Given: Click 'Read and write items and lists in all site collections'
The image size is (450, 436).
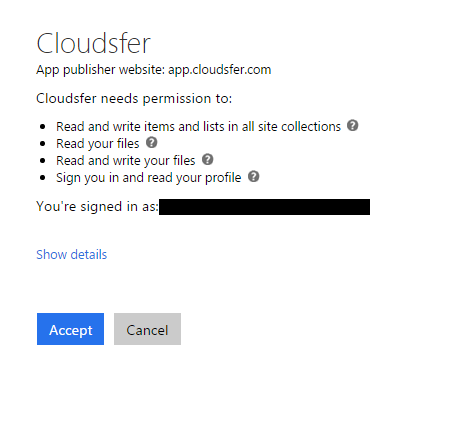Looking at the screenshot, I should 198,127.
